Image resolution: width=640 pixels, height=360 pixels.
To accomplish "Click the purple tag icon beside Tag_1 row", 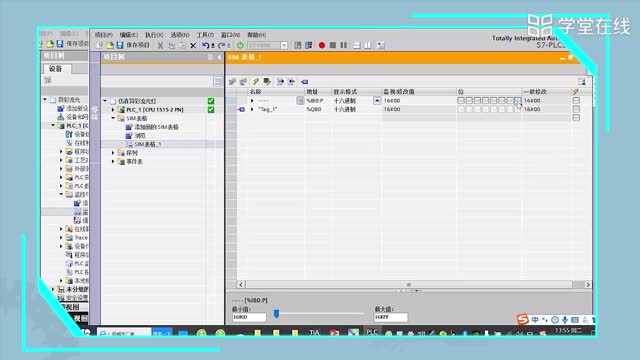I will point(241,109).
